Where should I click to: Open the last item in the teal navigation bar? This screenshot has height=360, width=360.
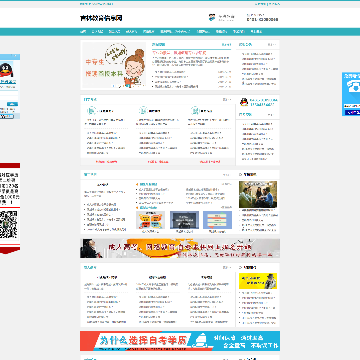click(256, 32)
